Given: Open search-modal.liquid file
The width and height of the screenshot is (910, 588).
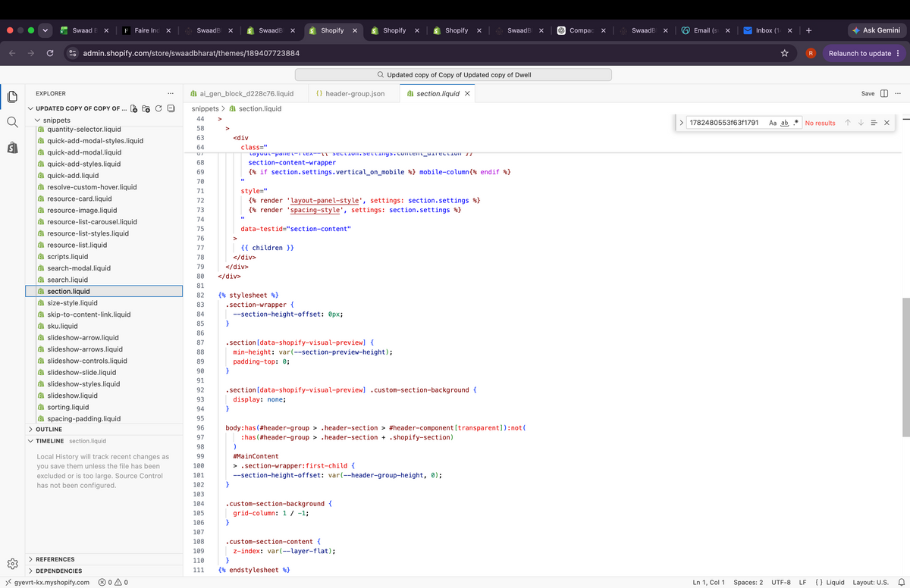Looking at the screenshot, I should [x=79, y=268].
